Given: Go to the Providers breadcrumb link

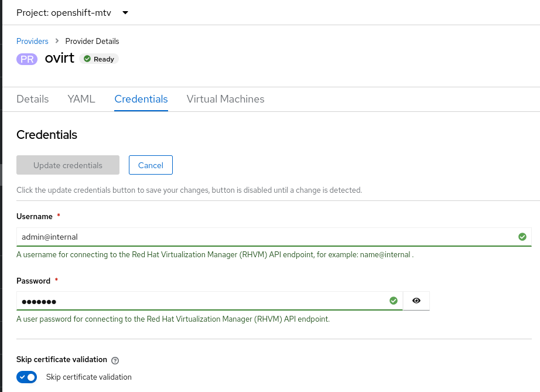Looking at the screenshot, I should click(x=32, y=41).
